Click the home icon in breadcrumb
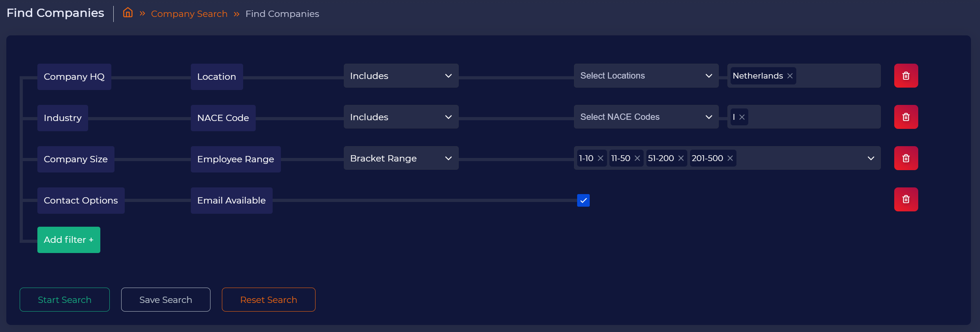980x332 pixels. (x=127, y=13)
